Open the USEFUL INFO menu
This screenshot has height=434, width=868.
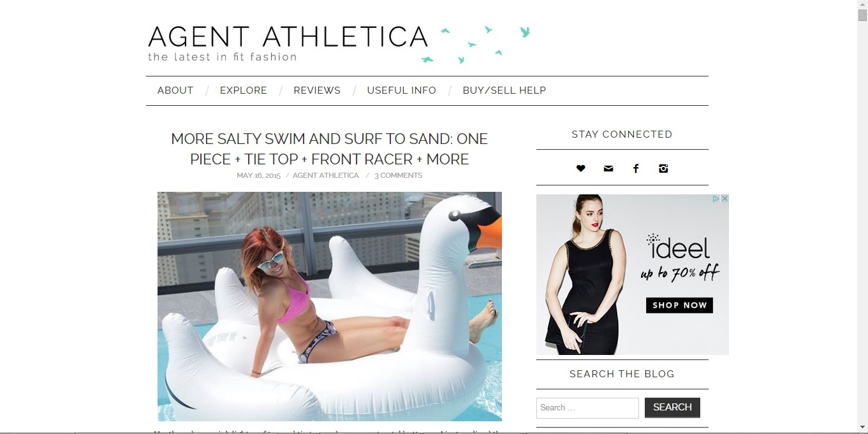(x=402, y=90)
